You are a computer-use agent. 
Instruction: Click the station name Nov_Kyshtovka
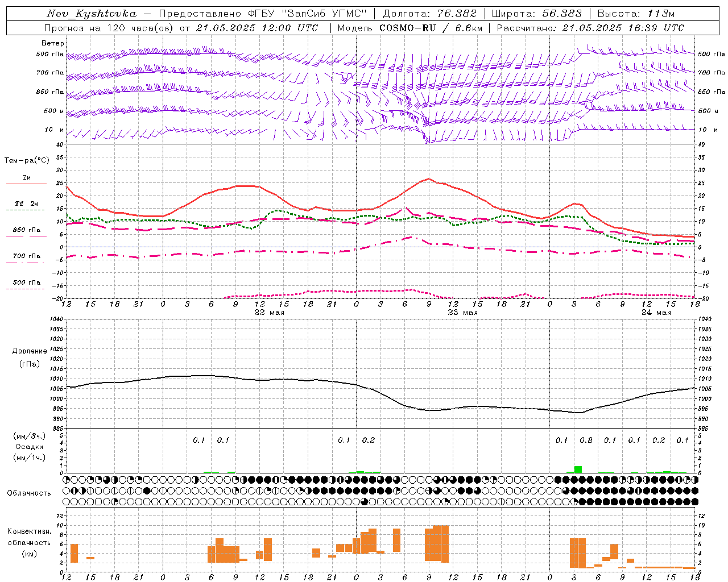(92, 14)
